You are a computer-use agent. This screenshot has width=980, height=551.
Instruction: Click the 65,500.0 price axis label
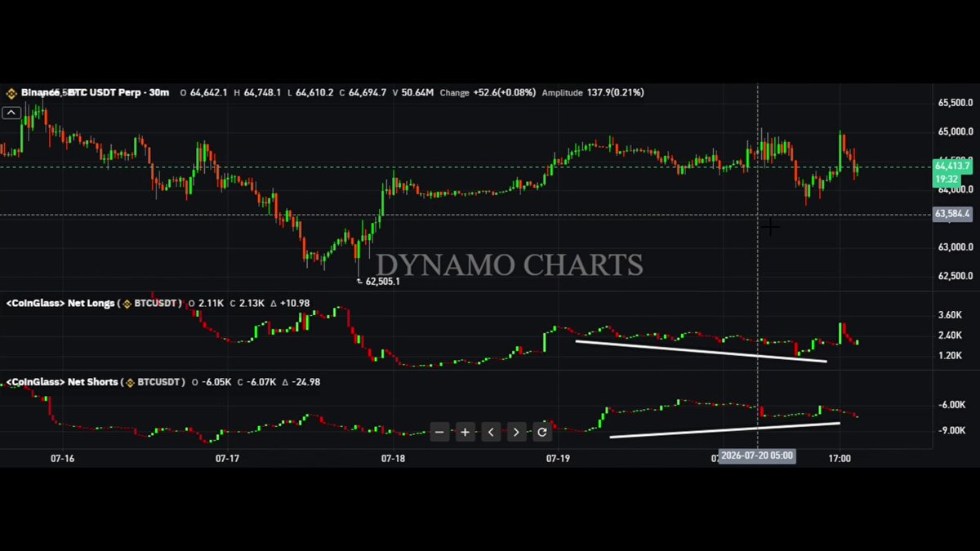point(955,103)
